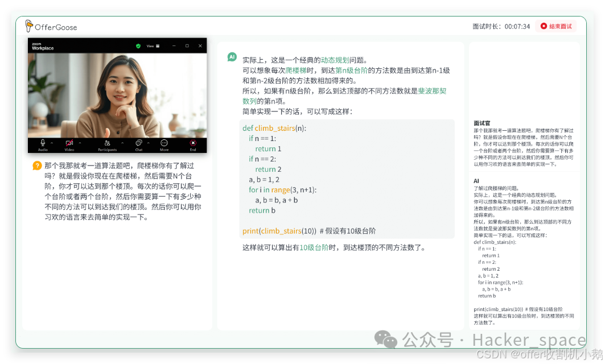Open Participants panel in Zoom
Screen dimensions: 605x364
pyautogui.click(x=107, y=145)
